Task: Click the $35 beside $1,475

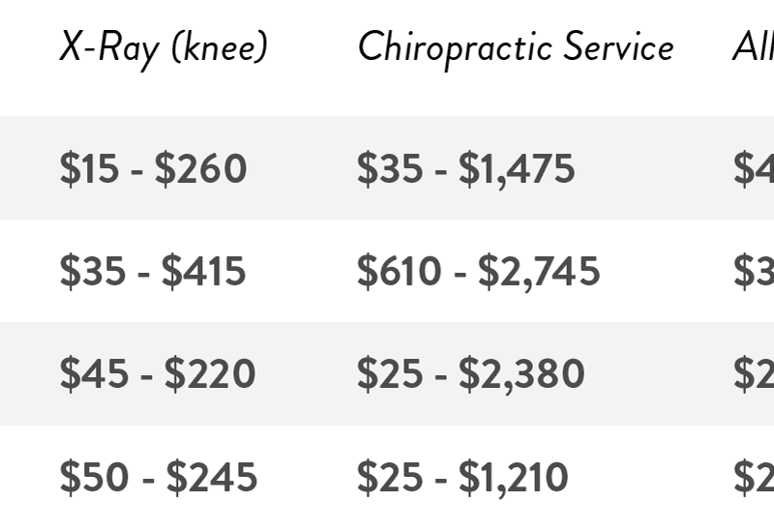Action: click(x=389, y=169)
